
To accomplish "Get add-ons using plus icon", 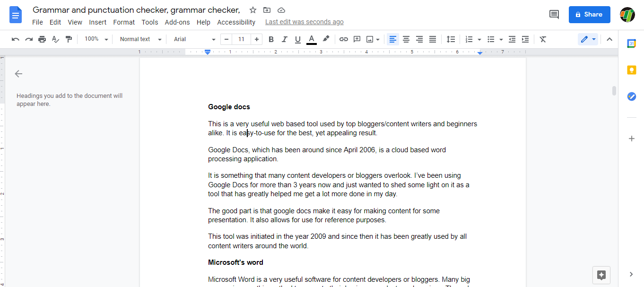I will coord(631,139).
